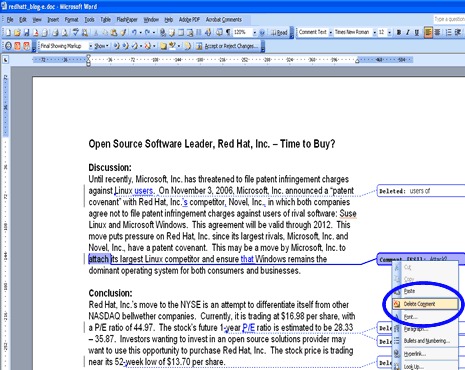Viewport: 465px width, 370px height.
Task: Open the Tools menu
Action: 89,20
